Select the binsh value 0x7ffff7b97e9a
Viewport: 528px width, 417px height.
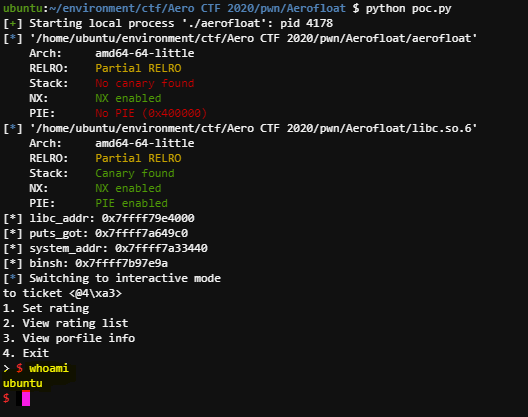[x=122, y=263]
